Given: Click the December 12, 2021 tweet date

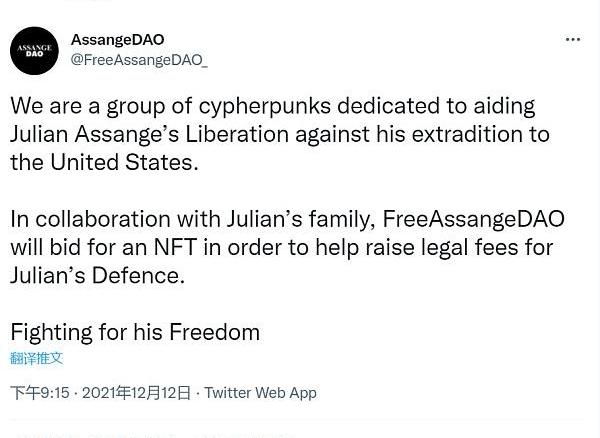Looking at the screenshot, I should coord(136,393).
